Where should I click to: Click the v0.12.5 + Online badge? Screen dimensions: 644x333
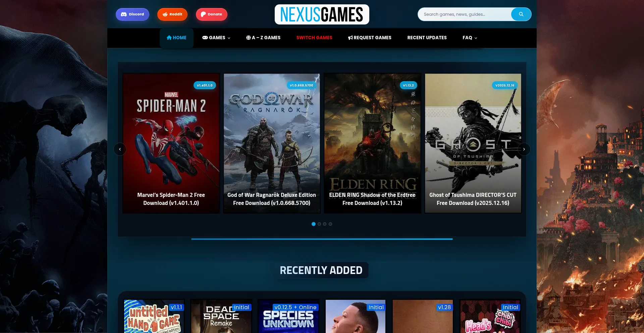[295, 307]
